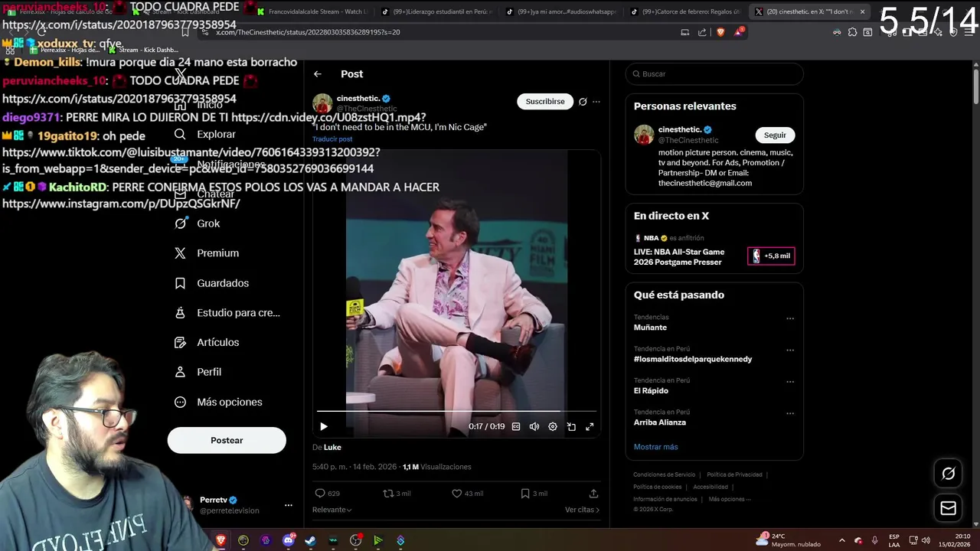Open Luke's profile link under video
This screenshot has width=980, height=551.
pos(332,447)
